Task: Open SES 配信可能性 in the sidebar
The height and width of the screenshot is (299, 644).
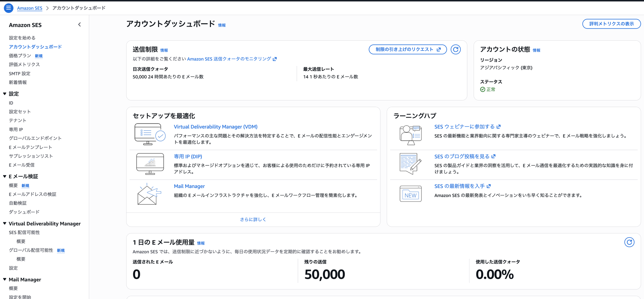Action: (x=24, y=232)
